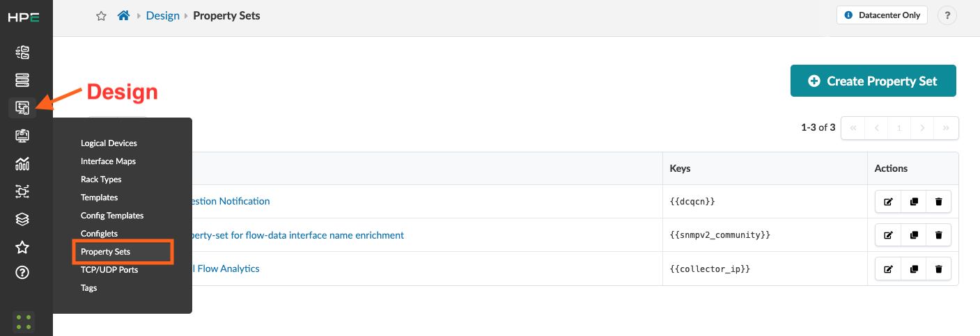This screenshot has height=336, width=980.
Task: Open the Help question-mark sidebar icon
Action: click(x=22, y=273)
